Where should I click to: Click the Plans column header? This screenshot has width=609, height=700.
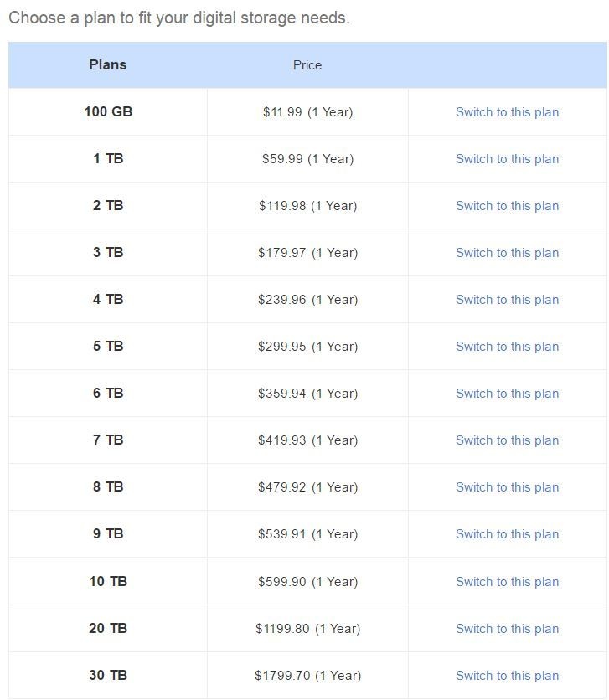(x=108, y=64)
